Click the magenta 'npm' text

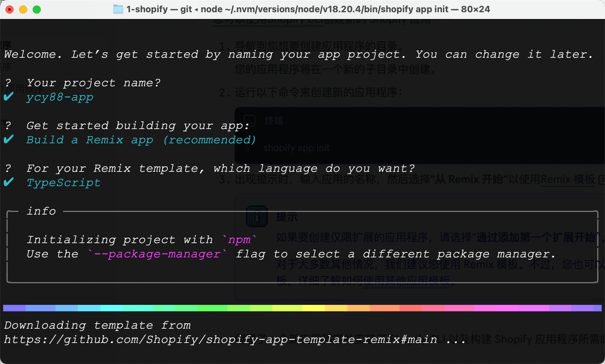239,240
